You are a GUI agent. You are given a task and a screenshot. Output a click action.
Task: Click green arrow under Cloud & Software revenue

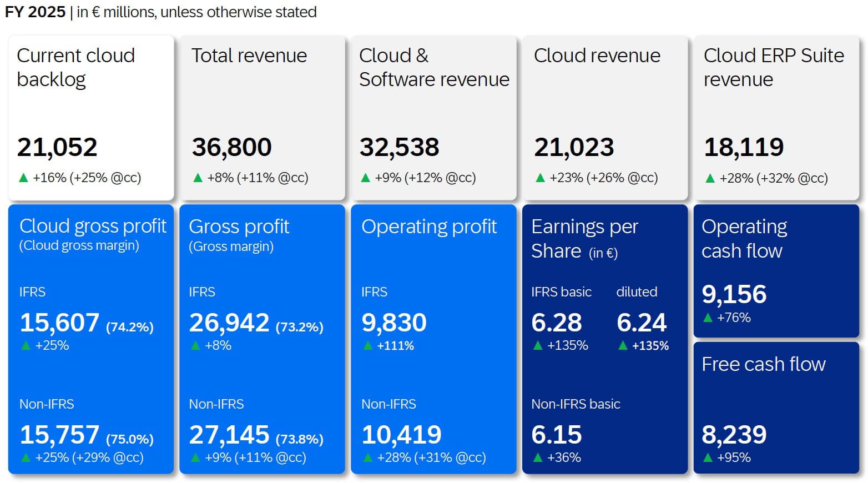pyautogui.click(x=365, y=178)
